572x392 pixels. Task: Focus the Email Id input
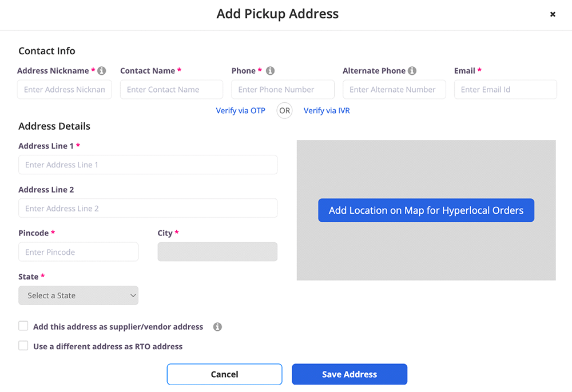click(505, 90)
